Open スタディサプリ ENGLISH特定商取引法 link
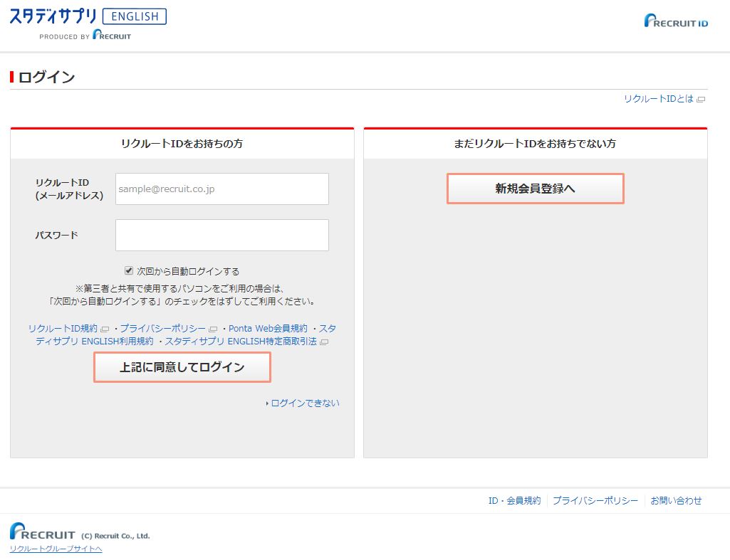 241,342
